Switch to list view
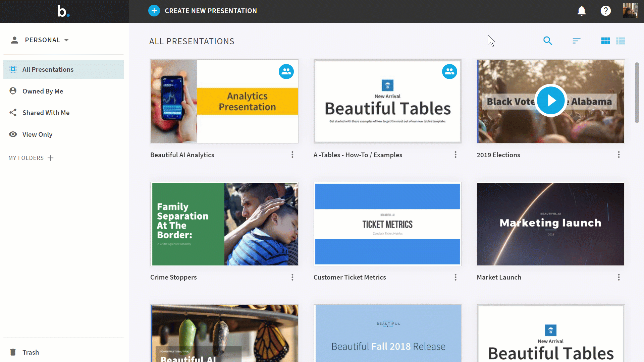Screen dimensions: 644x362 (621, 41)
